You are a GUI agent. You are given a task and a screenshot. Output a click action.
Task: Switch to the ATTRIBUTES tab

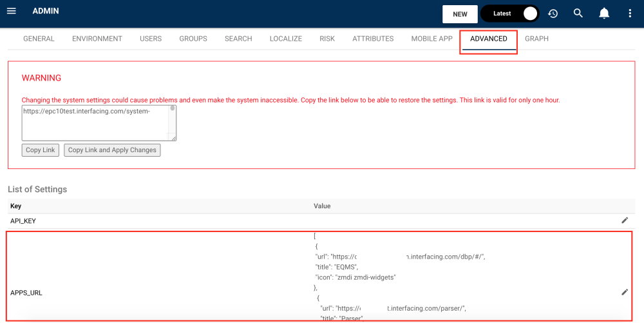coord(373,39)
